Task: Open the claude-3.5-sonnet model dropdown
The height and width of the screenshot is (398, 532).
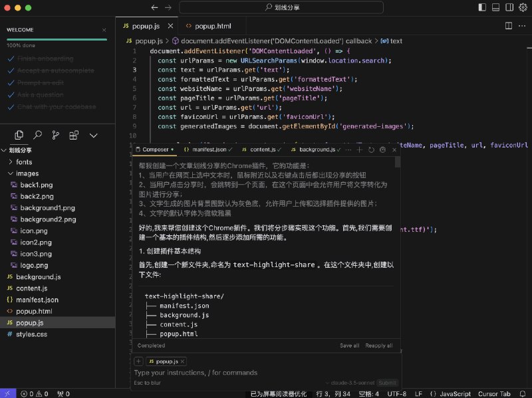Action: pyautogui.click(x=350, y=383)
